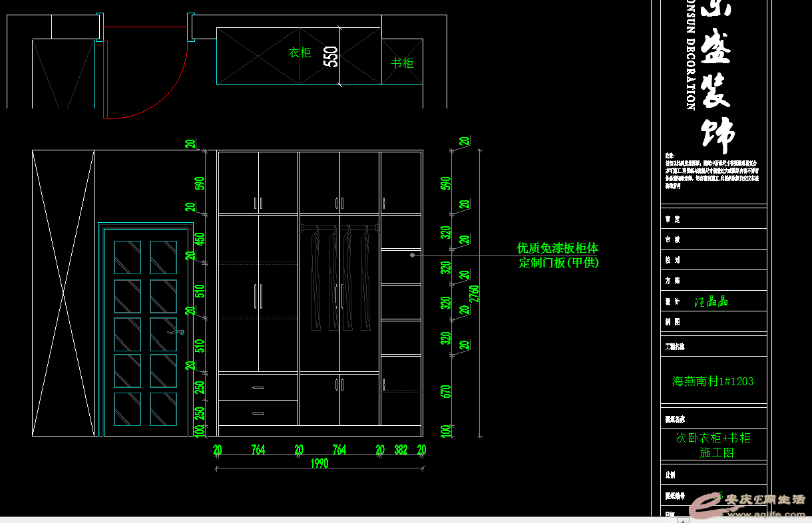Viewport: 812px width, 523px height.
Task: Click the 衣柜 label in plan view
Action: (300, 53)
